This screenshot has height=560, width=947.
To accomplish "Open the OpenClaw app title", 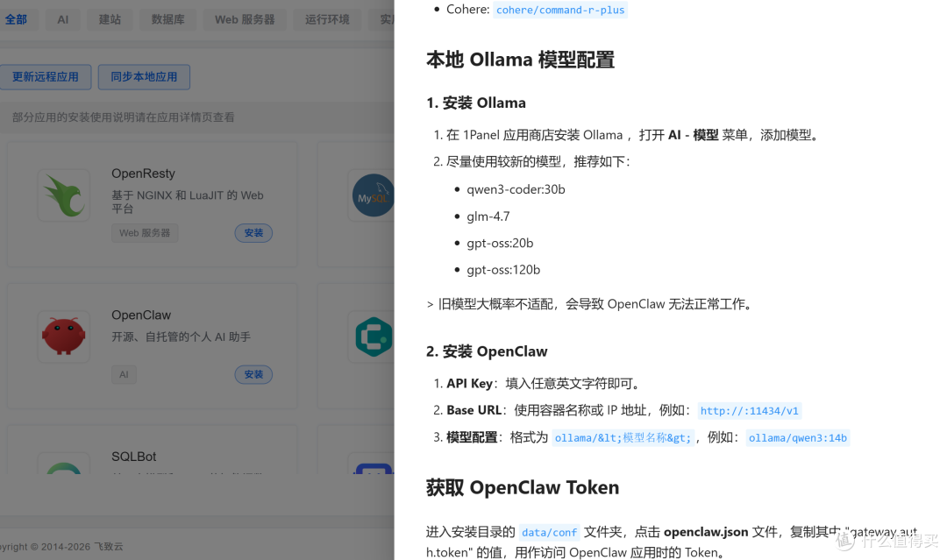I will 141,315.
